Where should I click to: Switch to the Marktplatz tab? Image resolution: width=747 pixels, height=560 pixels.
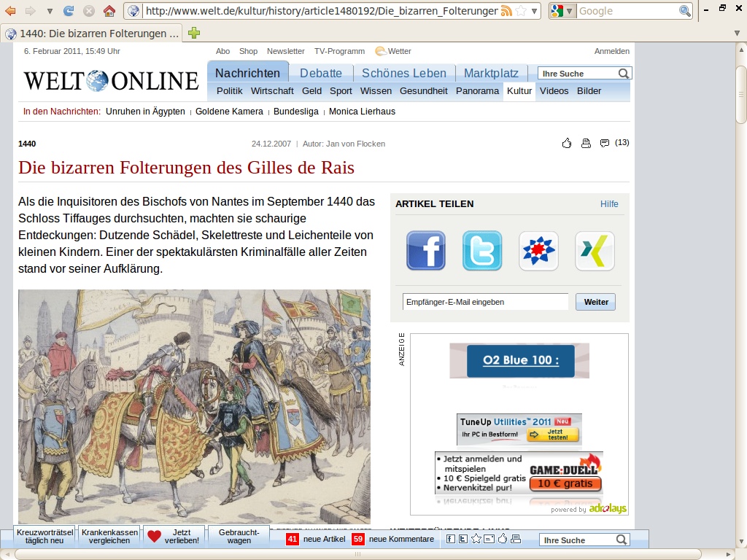coord(491,73)
